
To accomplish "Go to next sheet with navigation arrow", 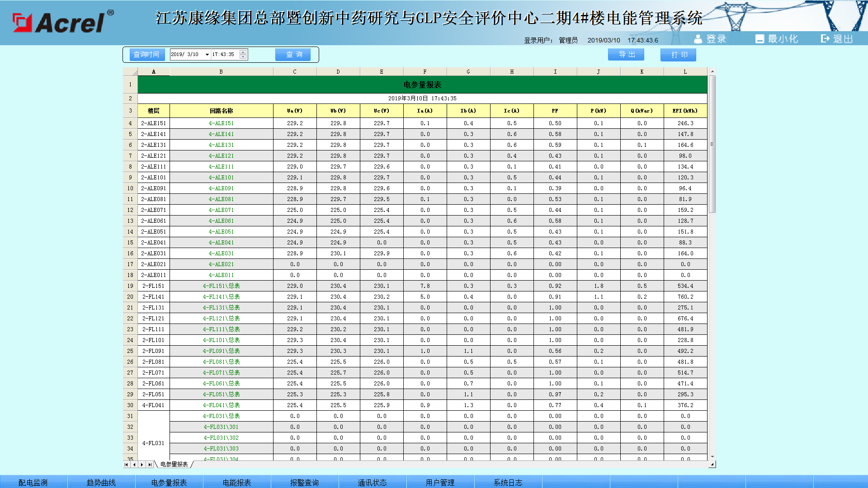I will [142, 465].
